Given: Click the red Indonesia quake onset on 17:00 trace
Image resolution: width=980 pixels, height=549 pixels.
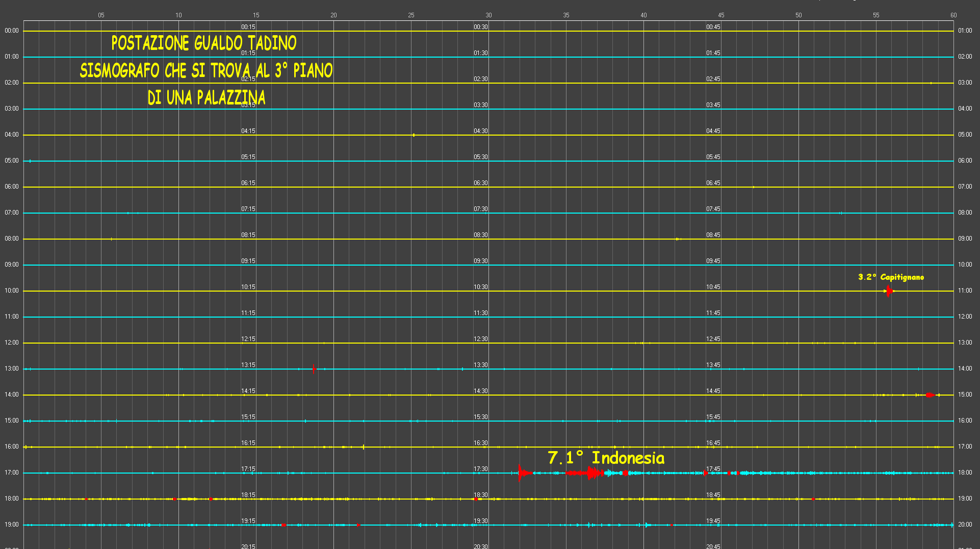Looking at the screenshot, I should coord(524,473).
